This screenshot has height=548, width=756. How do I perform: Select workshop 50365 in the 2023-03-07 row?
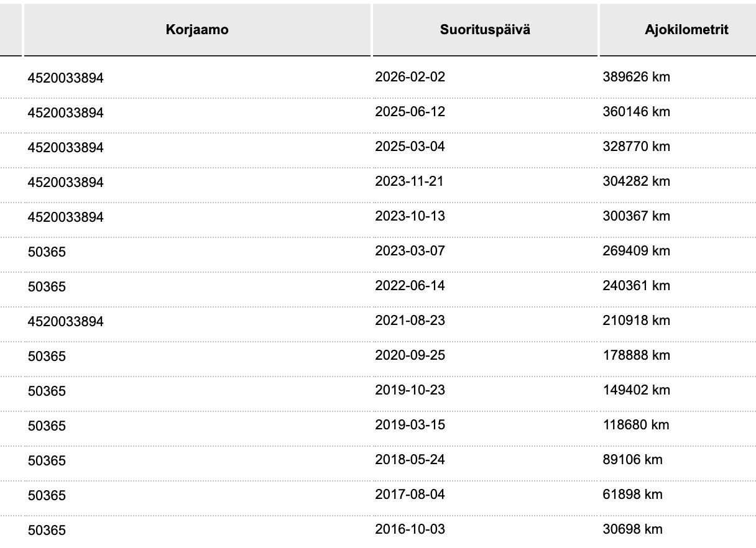pyautogui.click(x=47, y=252)
